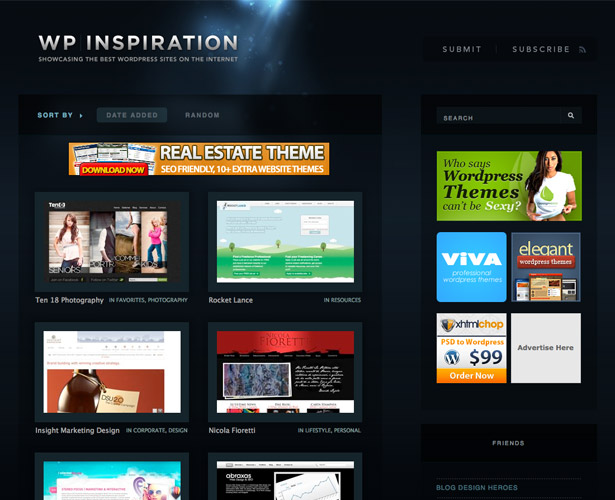Image resolution: width=615 pixels, height=500 pixels.
Task: Click the Sort By arrow icon
Action: pos(81,116)
